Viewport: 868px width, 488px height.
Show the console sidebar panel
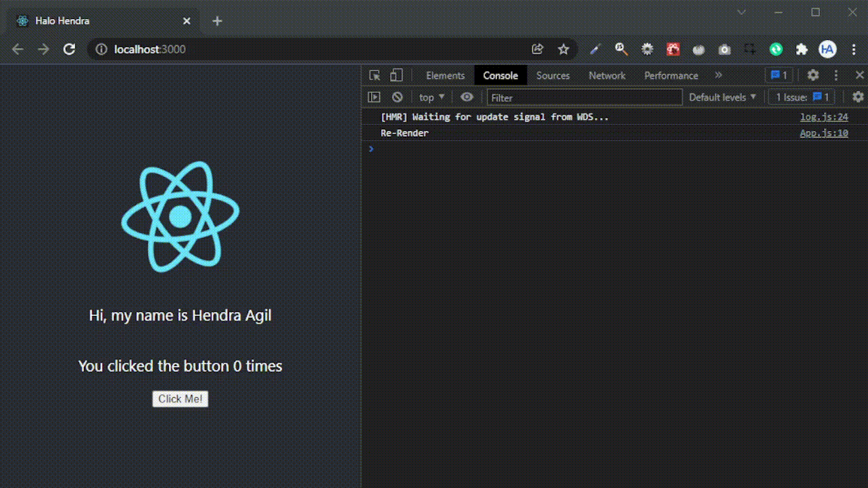click(374, 97)
